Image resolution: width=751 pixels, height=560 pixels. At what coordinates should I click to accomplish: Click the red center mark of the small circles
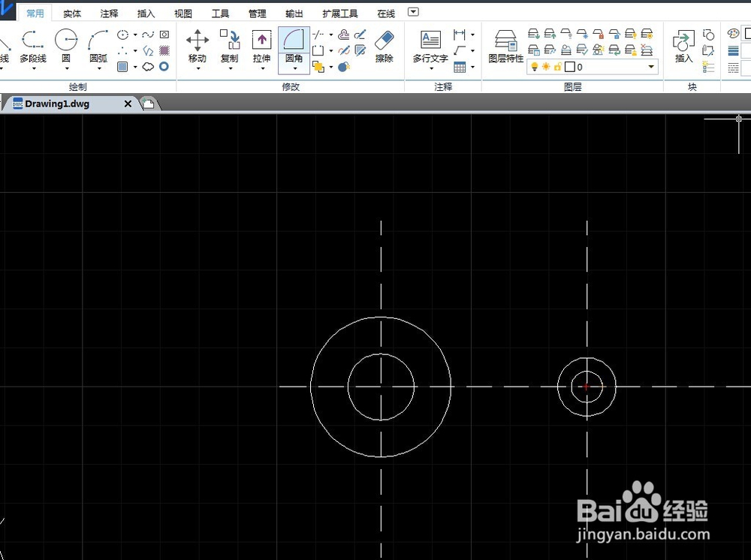pos(587,387)
